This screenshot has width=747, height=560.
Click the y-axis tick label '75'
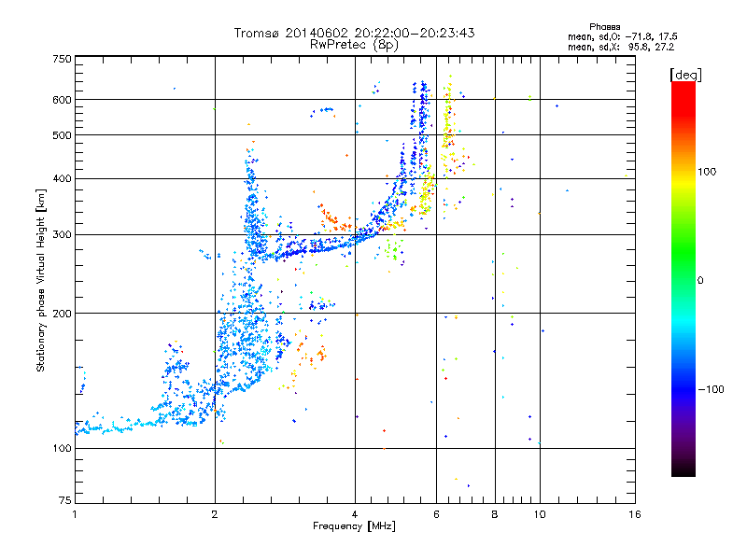pyautogui.click(x=65, y=500)
